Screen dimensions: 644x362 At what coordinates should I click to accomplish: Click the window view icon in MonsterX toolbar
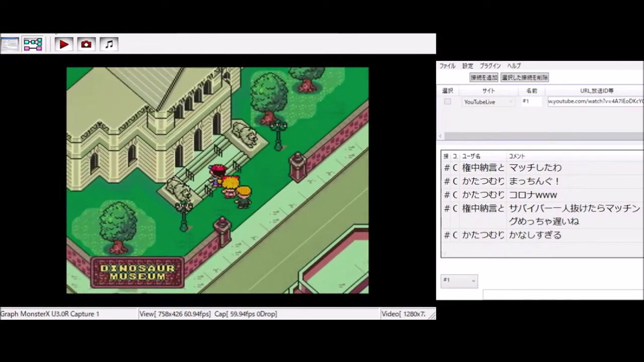(x=9, y=44)
